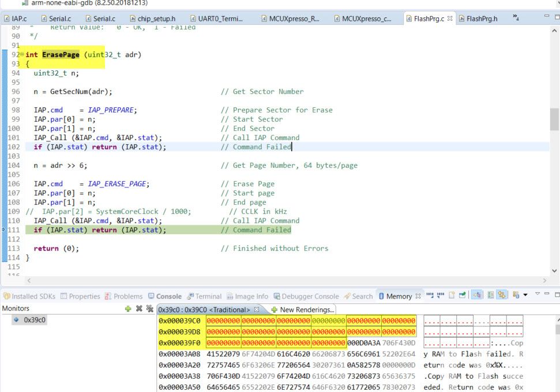Collapse the ErasePage function fold
This screenshot has height=392, width=560.
pos(21,54)
